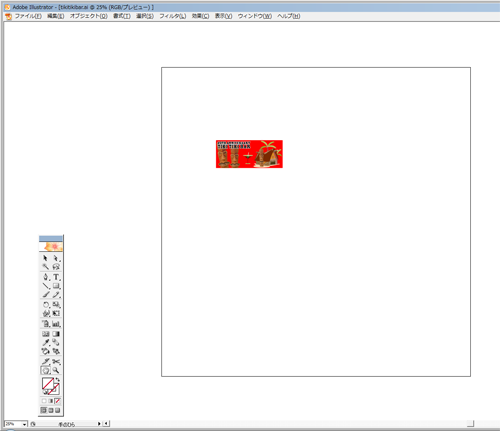Expand the status bar popup arrow
Viewport: 500px width, 431px height.
(99, 424)
